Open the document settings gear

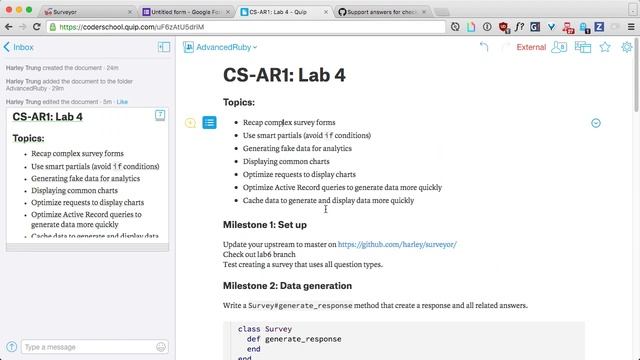627,47
